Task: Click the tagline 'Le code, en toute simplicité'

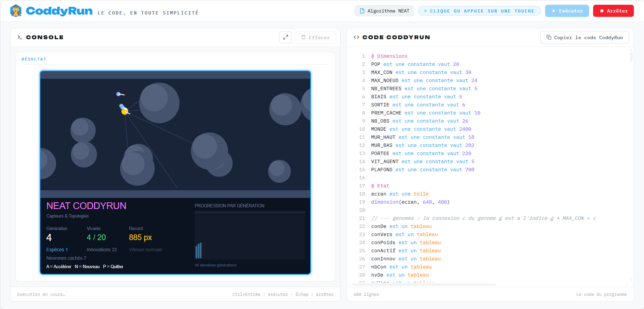Action: click(148, 13)
